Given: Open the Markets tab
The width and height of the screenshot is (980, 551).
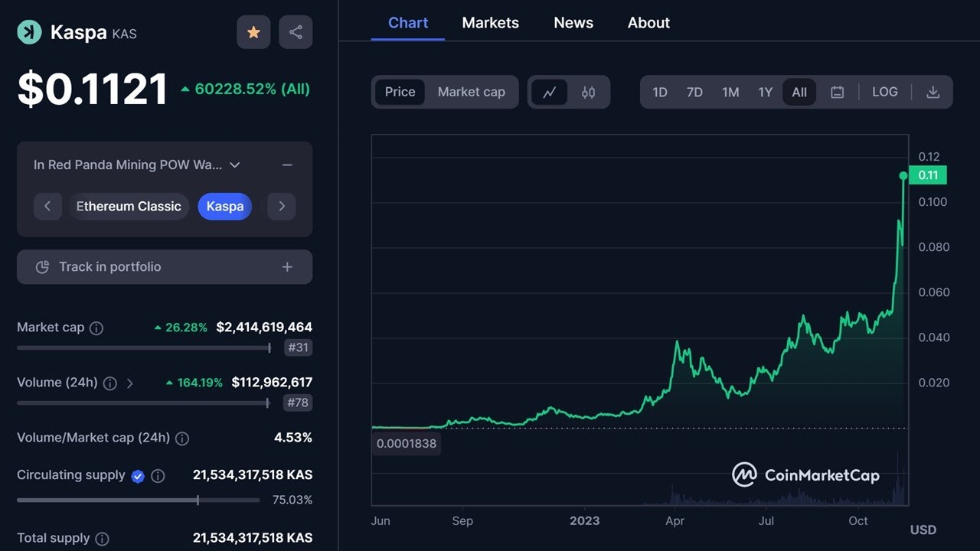Looking at the screenshot, I should point(490,23).
